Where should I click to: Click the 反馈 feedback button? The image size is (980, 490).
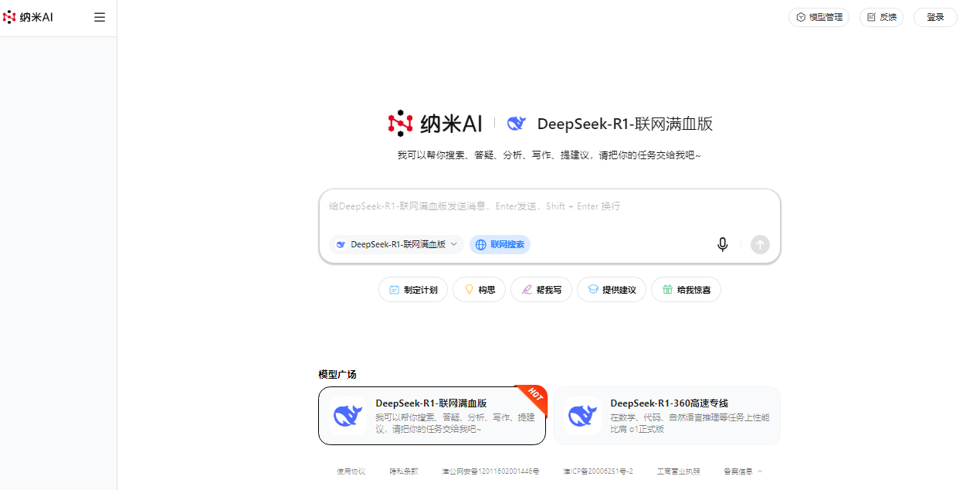[x=881, y=17]
